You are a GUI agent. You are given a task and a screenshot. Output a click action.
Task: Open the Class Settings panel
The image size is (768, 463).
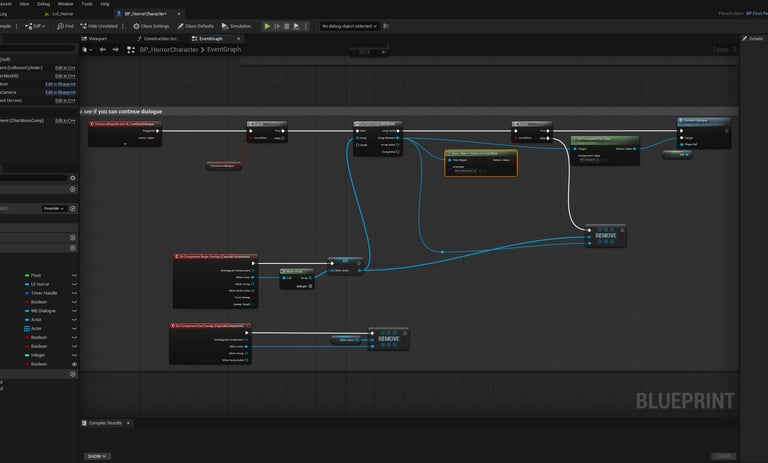point(151,26)
